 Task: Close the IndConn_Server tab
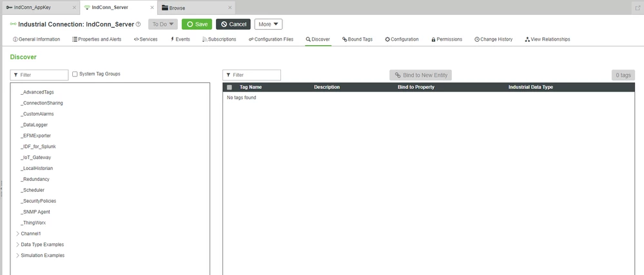(x=152, y=7)
